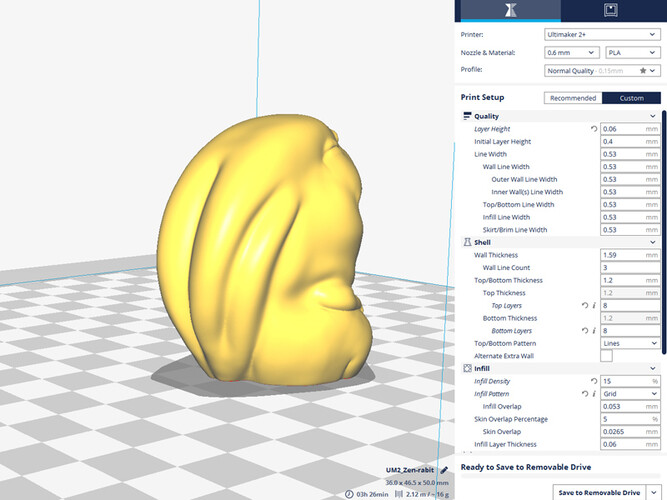This screenshot has width=667, height=500.
Task: Click the Bottom Layers value field
Action: click(x=630, y=330)
